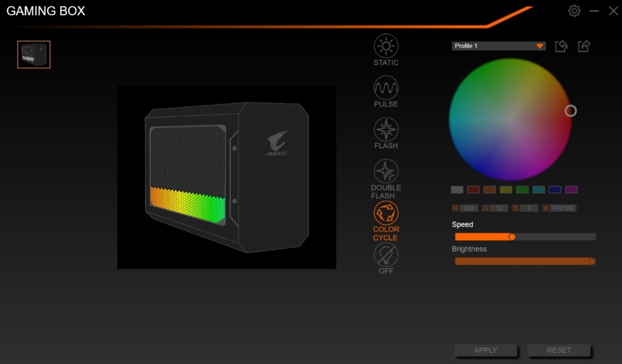
Task: Click the Brightness slider handle
Action: click(592, 261)
